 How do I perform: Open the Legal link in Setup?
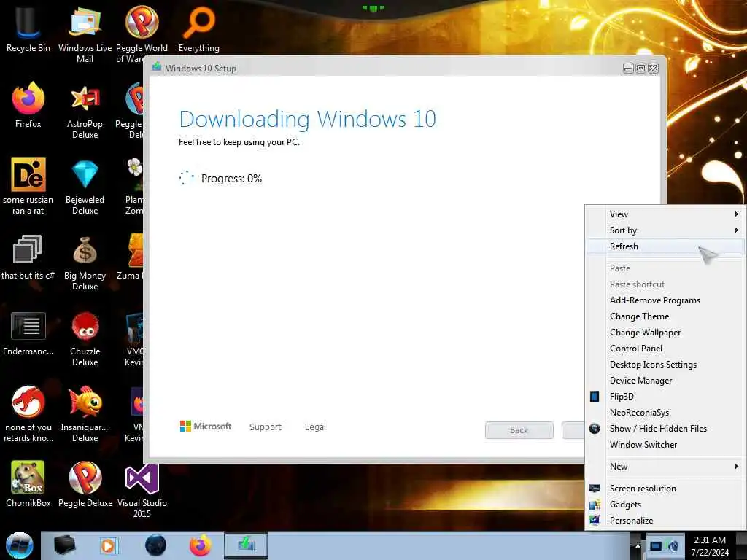[x=315, y=427]
